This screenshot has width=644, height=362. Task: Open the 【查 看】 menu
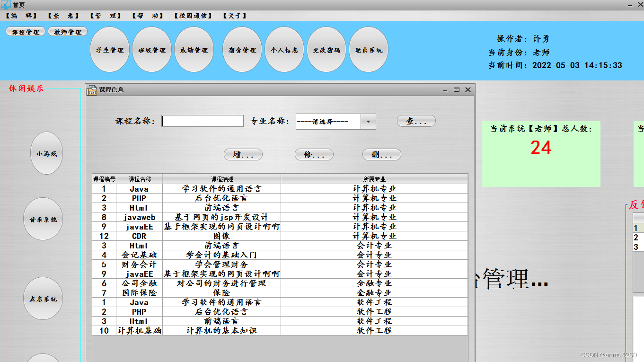pos(63,16)
